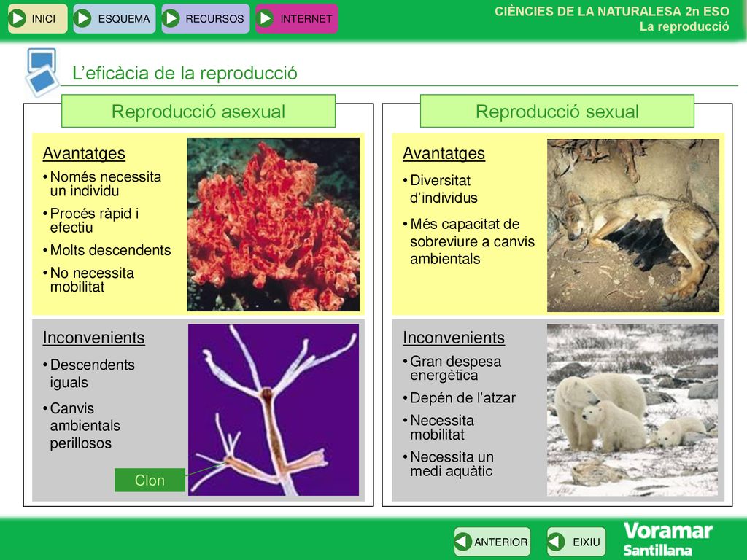Screen dimensions: 747x560
Task: Click Més capacitat de sobreviure a canvis ambientals
Action: click(x=472, y=241)
